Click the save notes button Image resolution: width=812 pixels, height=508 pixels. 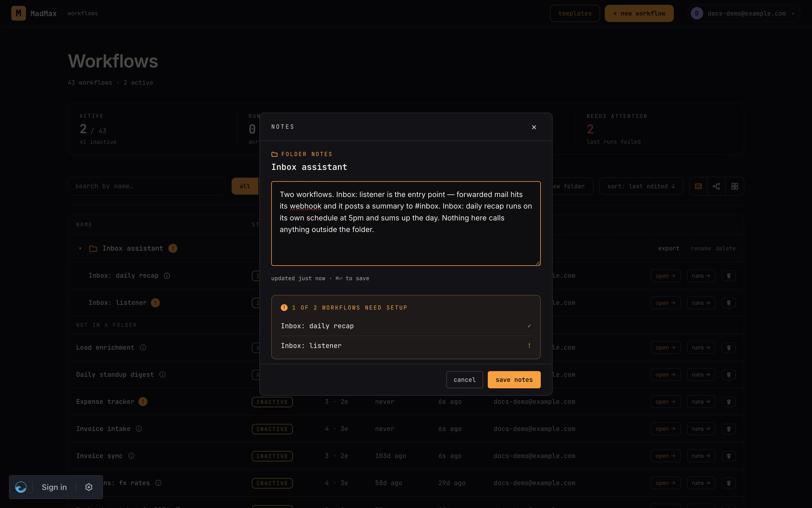point(514,380)
